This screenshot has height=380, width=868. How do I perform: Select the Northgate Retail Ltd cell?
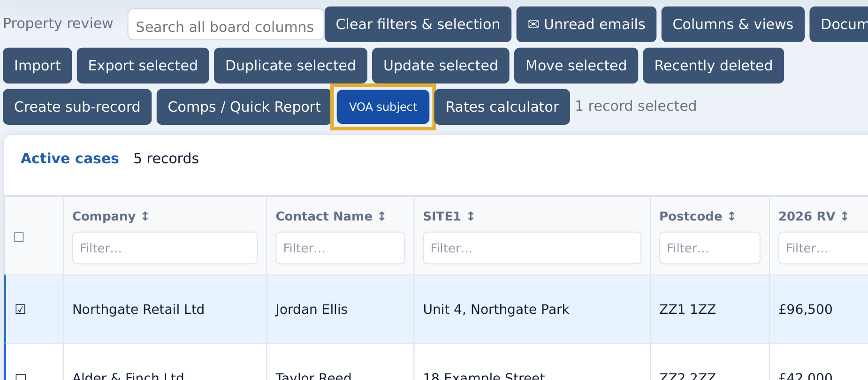pos(165,310)
